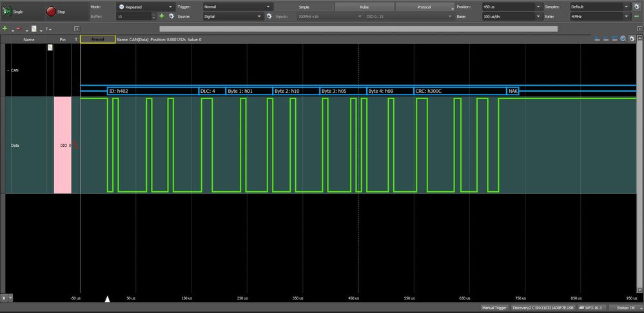Open dropdown arrow beside the X cursor button
Screen dimensions: 644x313
coord(11,298)
